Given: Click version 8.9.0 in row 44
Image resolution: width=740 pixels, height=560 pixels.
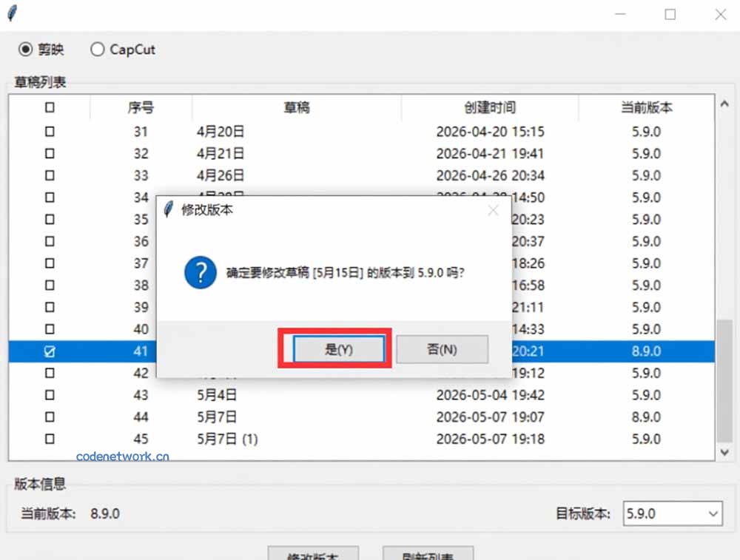Looking at the screenshot, I should click(646, 416).
